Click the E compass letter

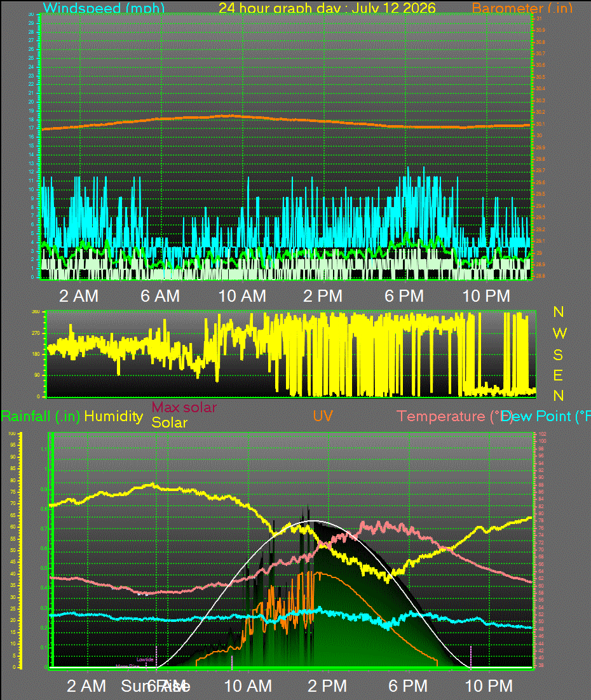coord(558,375)
